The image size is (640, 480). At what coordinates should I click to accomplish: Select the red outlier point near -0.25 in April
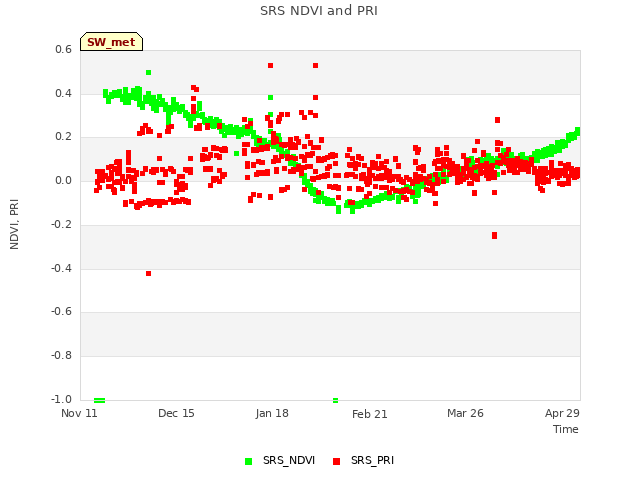tap(495, 236)
